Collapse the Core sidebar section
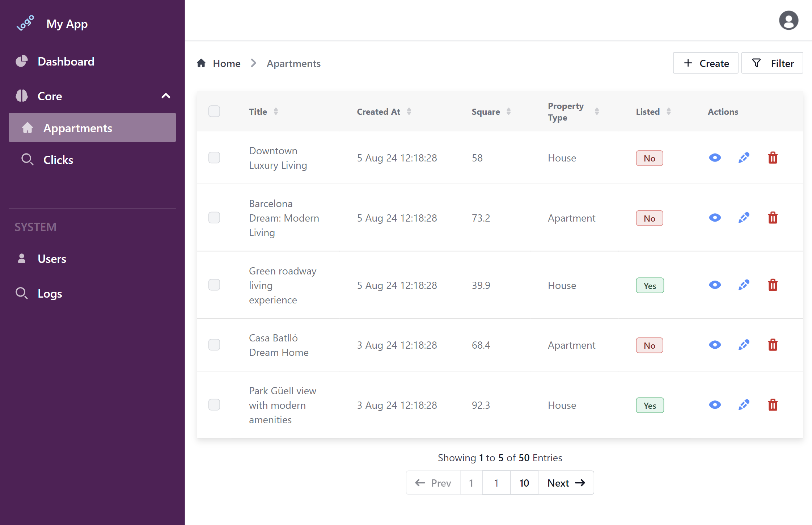The width and height of the screenshot is (812, 525). [x=166, y=96]
